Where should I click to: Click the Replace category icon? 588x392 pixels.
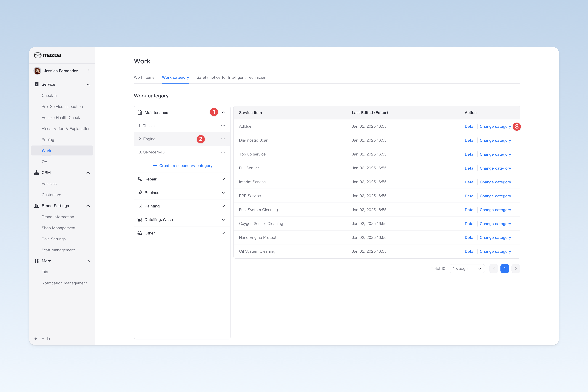140,193
